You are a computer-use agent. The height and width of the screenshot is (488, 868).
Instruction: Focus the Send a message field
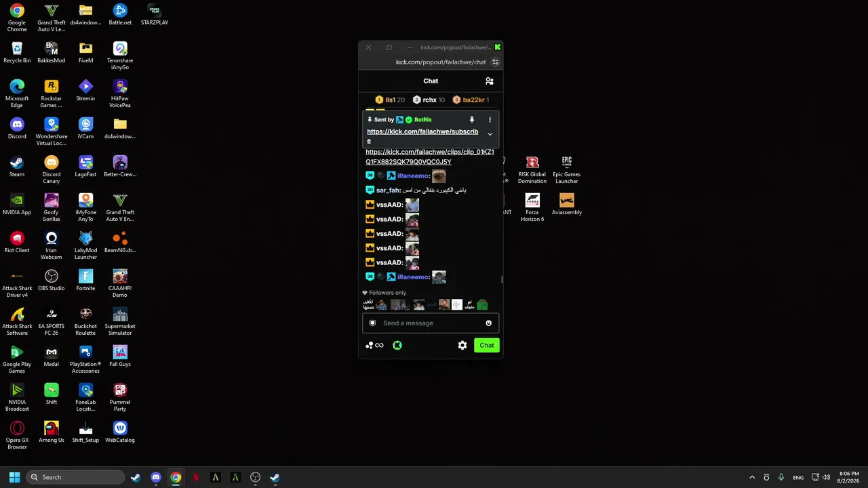click(x=431, y=323)
